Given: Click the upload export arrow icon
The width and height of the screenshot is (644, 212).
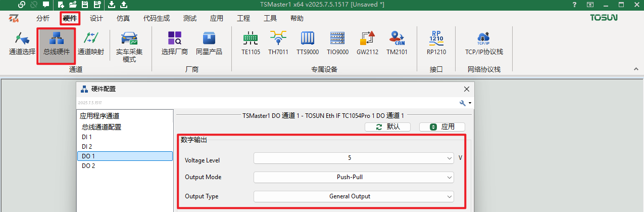Looking at the screenshot, I should 124,5.
